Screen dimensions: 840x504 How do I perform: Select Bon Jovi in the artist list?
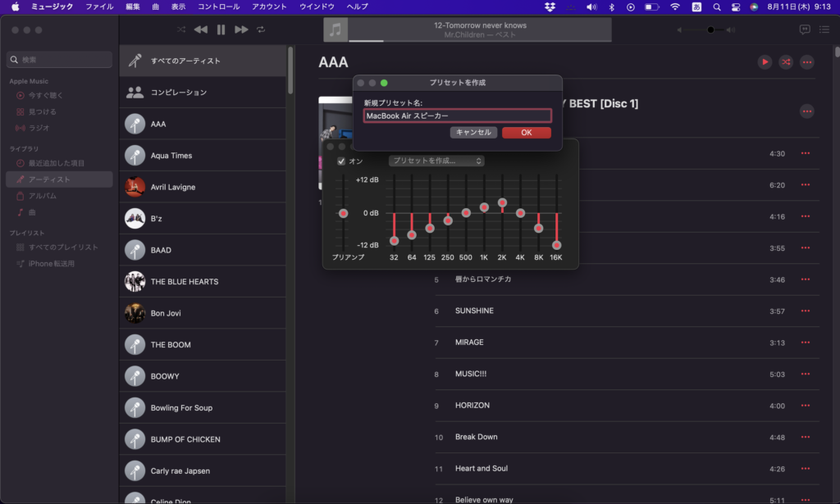coord(203,313)
